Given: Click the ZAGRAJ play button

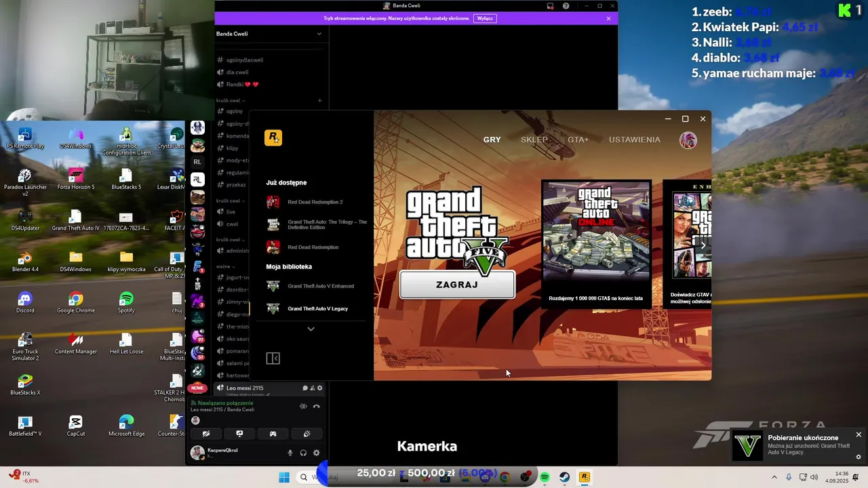Looking at the screenshot, I should pos(457,285).
